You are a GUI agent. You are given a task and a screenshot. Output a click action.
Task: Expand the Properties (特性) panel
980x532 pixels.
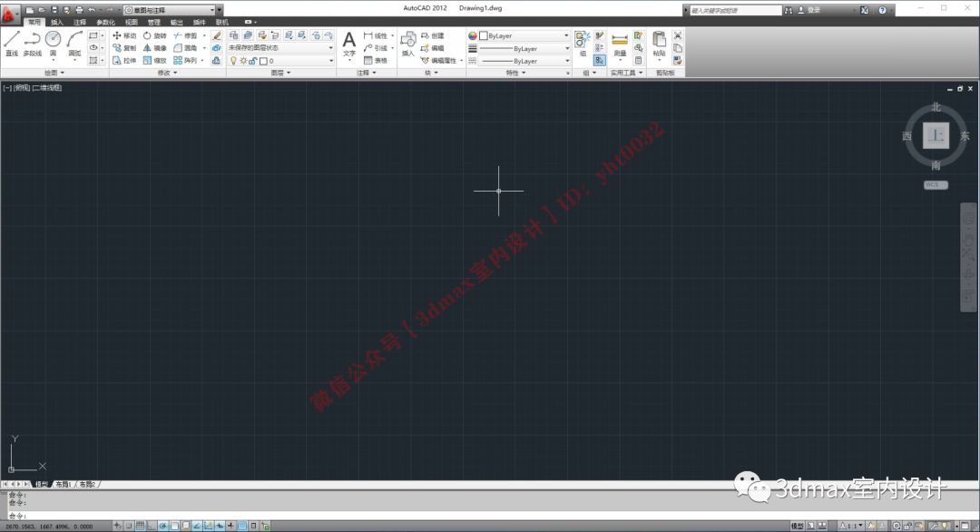[515, 73]
